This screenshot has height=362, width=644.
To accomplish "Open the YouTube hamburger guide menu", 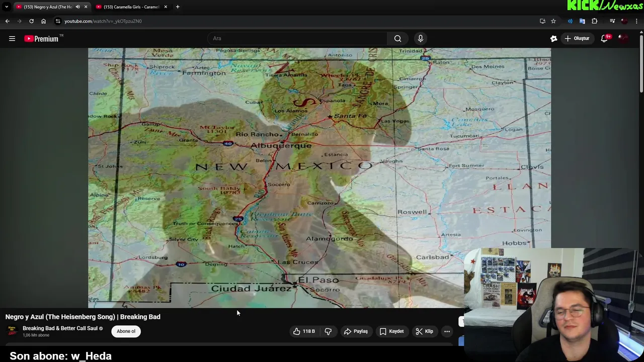I will 12,39.
